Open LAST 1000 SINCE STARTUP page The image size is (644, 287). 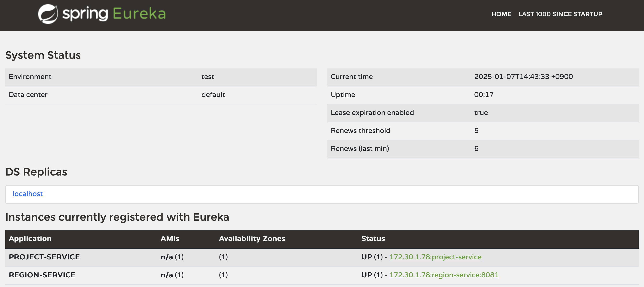pyautogui.click(x=560, y=14)
